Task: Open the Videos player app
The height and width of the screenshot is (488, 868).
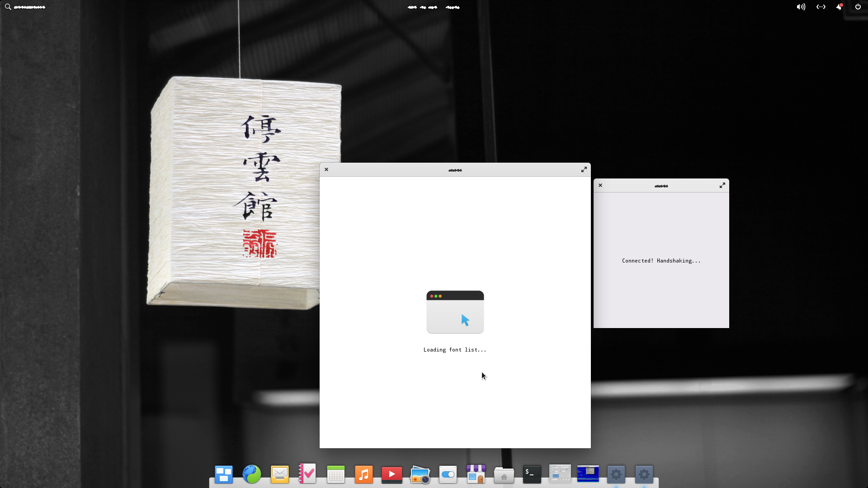Action: (392, 474)
